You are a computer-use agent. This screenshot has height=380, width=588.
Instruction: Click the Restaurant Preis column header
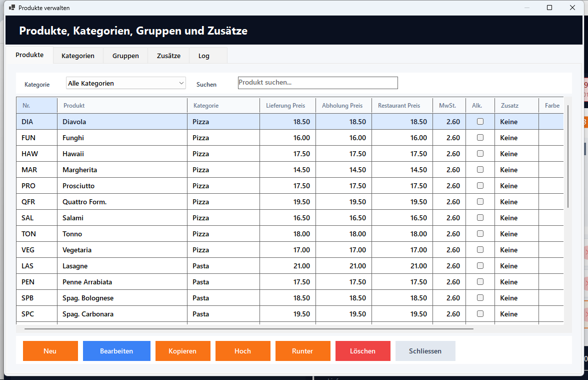(x=402, y=106)
